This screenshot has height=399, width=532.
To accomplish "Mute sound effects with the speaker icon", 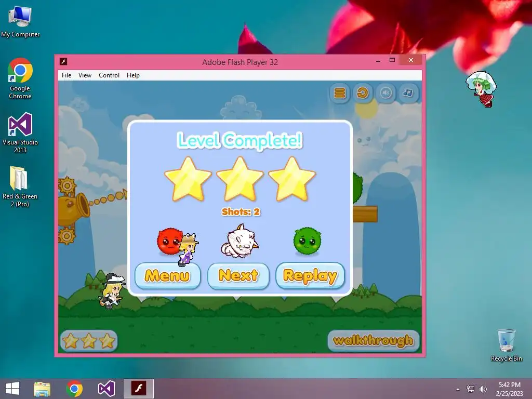I will click(x=386, y=92).
